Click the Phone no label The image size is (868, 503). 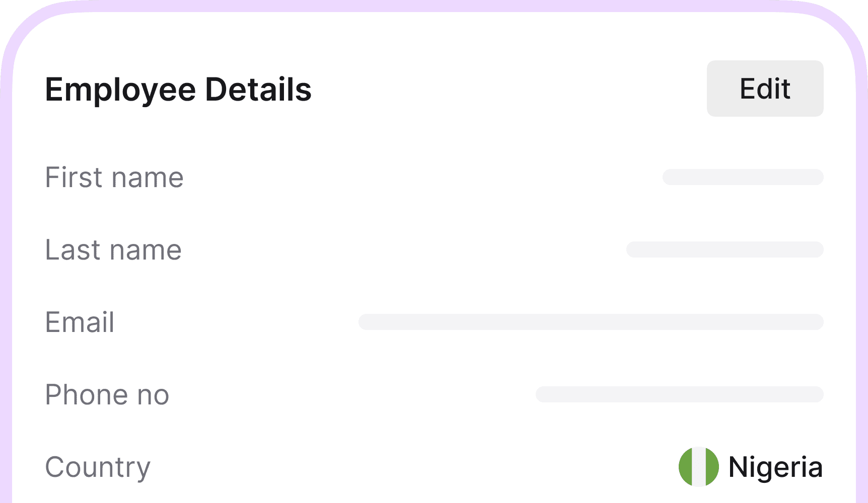[x=107, y=394]
